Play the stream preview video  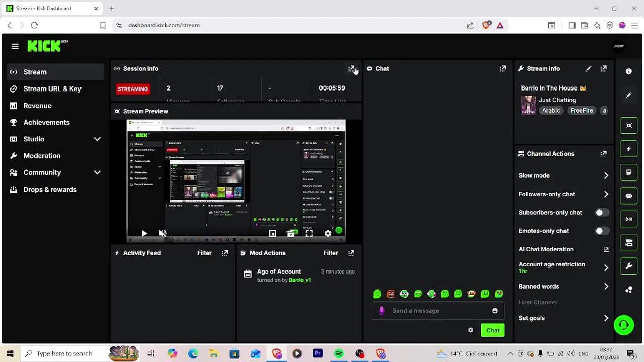click(x=144, y=233)
